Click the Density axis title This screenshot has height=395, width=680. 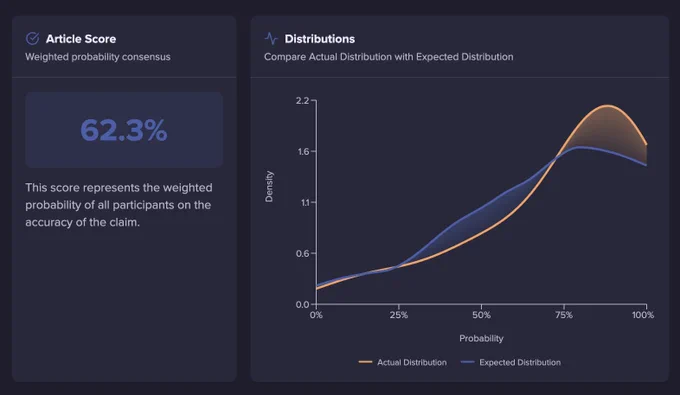[269, 186]
